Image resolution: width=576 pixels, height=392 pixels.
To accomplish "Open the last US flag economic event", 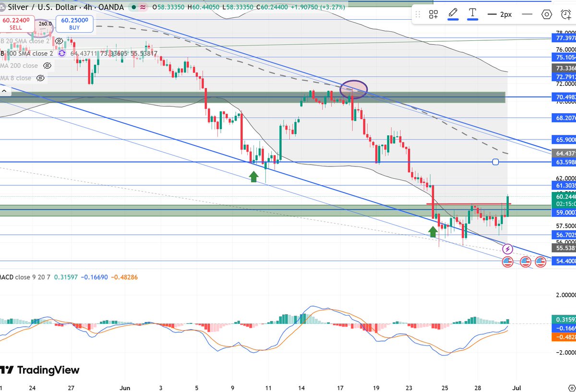I will [541, 261].
